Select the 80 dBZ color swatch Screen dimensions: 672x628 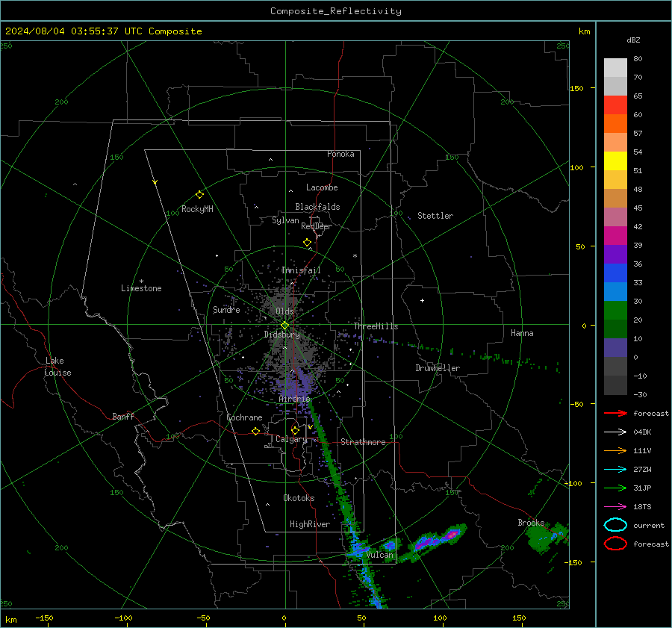615,67
